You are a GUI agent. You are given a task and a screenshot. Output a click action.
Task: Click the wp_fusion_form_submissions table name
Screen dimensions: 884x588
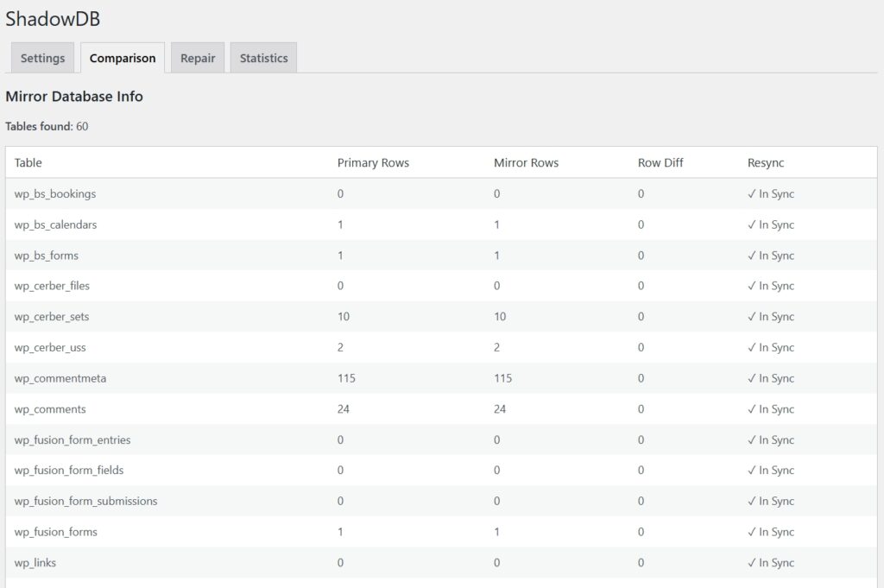[x=85, y=501]
